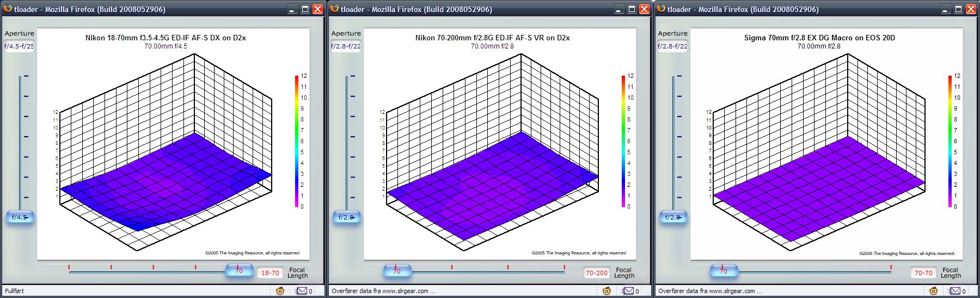Click '70.00mm f/4.5' subtitle text
Viewport: 980px width, 298px height.
pyautogui.click(x=166, y=46)
